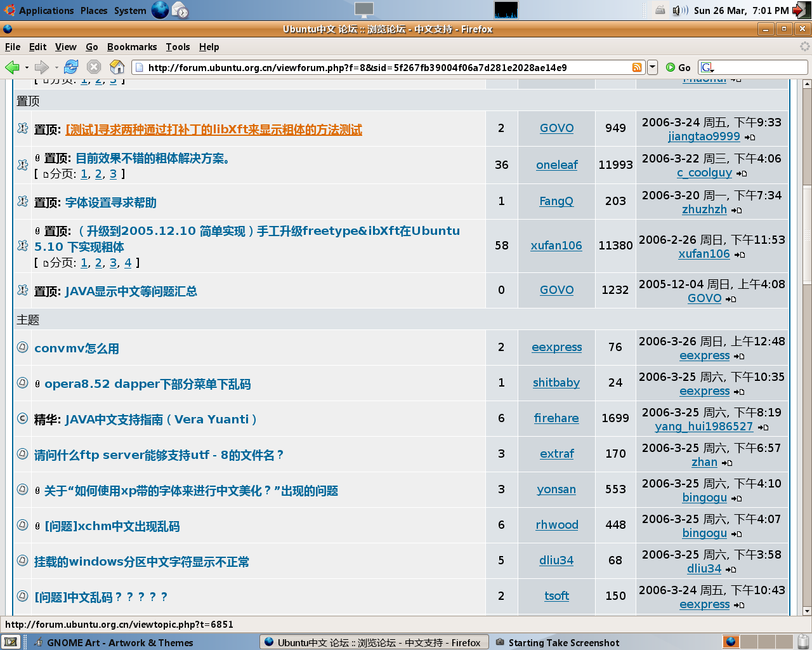This screenshot has height=650, width=812.
Task: Switch to Starting Take Screenshot taskbar item
Action: [557, 642]
